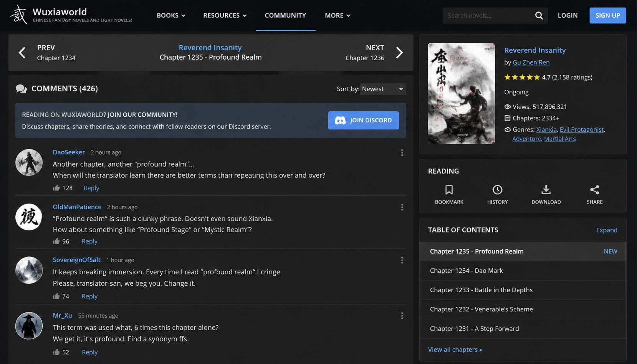Select Chapter 1235 - Profound Realm row
The image size is (637, 364).
(x=523, y=251)
